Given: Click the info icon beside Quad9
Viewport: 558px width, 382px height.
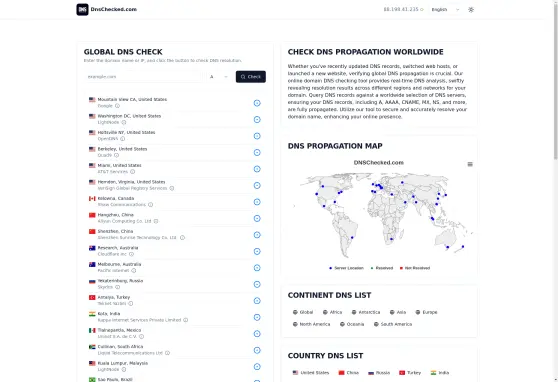Looking at the screenshot, I should 116,155.
